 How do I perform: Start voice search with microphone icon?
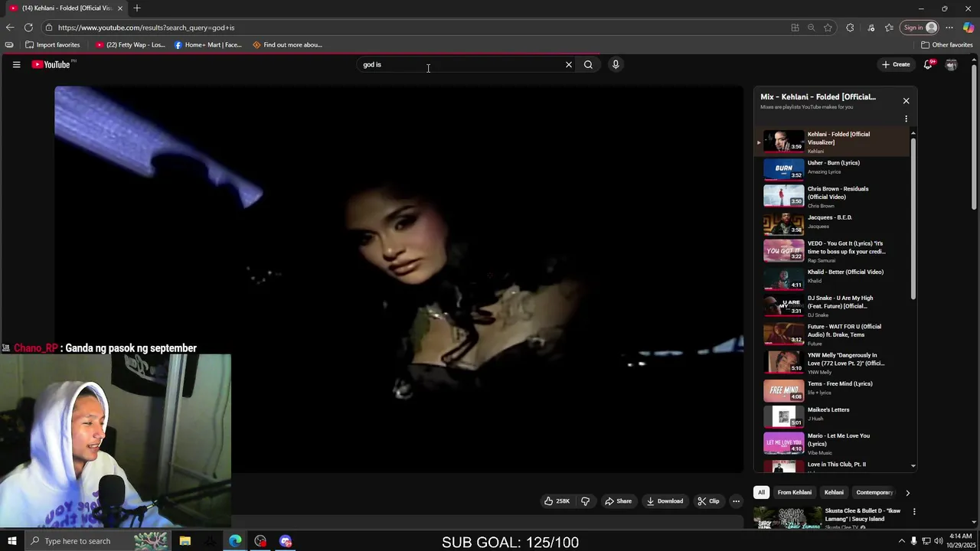click(616, 64)
